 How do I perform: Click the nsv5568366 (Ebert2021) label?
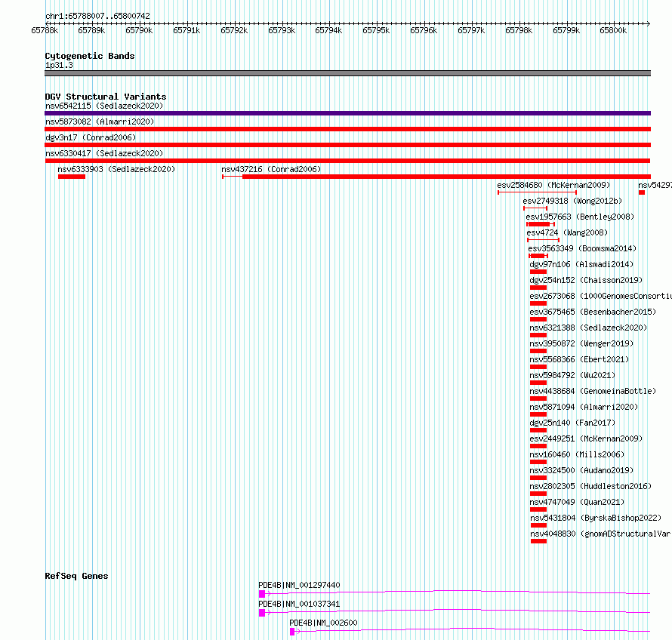point(579,359)
